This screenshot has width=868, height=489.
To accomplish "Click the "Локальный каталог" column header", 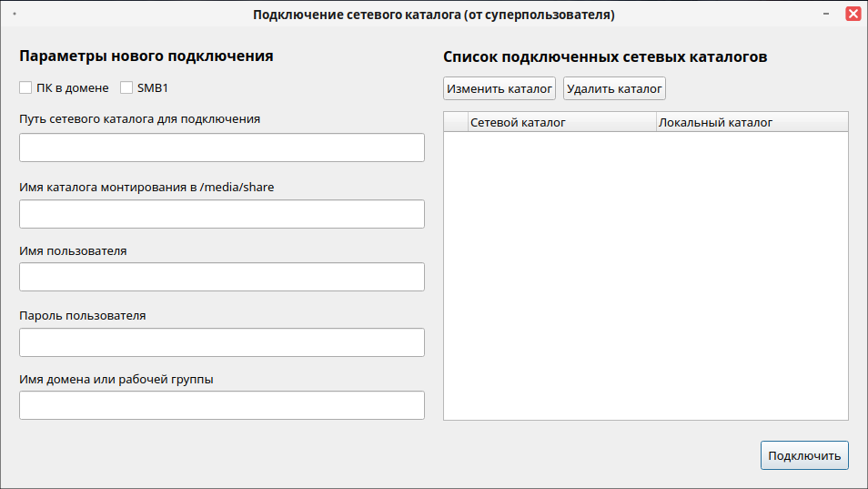I will [x=752, y=122].
